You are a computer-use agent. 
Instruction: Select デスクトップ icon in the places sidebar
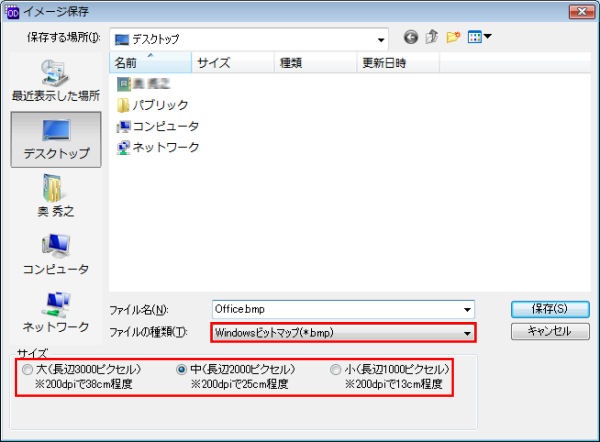(x=55, y=139)
